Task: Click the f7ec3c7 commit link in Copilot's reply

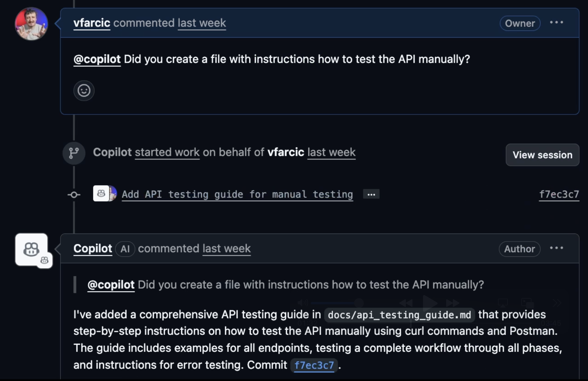Action: coord(314,365)
